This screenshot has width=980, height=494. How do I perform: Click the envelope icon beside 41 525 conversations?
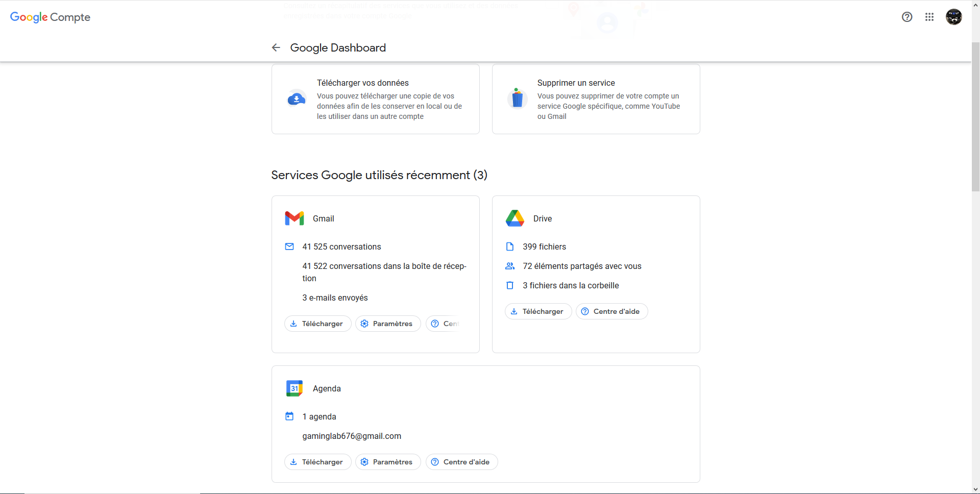pyautogui.click(x=289, y=246)
